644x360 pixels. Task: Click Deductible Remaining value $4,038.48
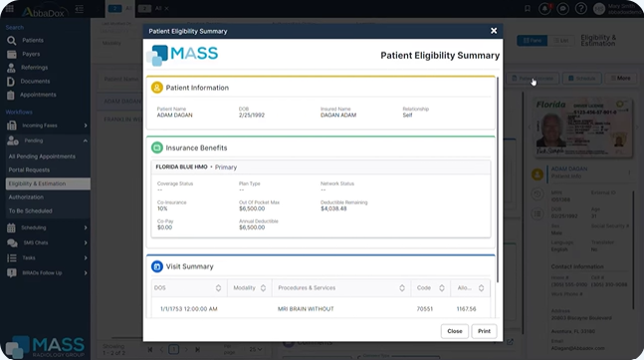pos(333,209)
